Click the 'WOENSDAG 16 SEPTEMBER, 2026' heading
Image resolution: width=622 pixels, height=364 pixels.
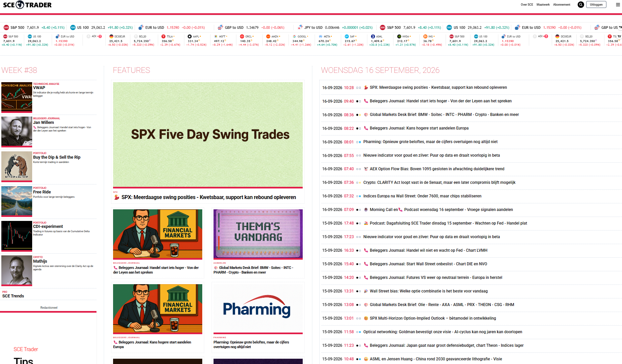point(380,70)
